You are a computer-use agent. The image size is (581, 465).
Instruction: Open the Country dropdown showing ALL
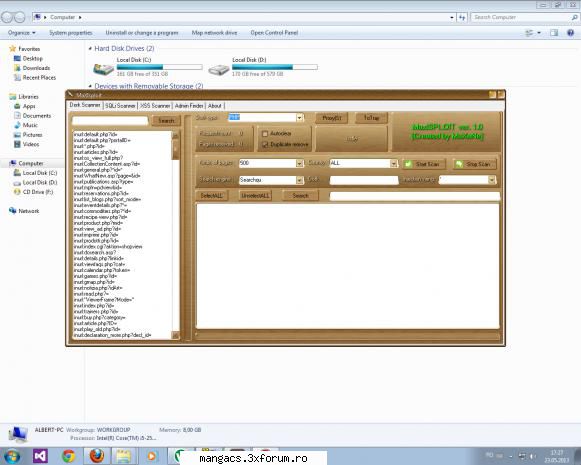point(394,163)
